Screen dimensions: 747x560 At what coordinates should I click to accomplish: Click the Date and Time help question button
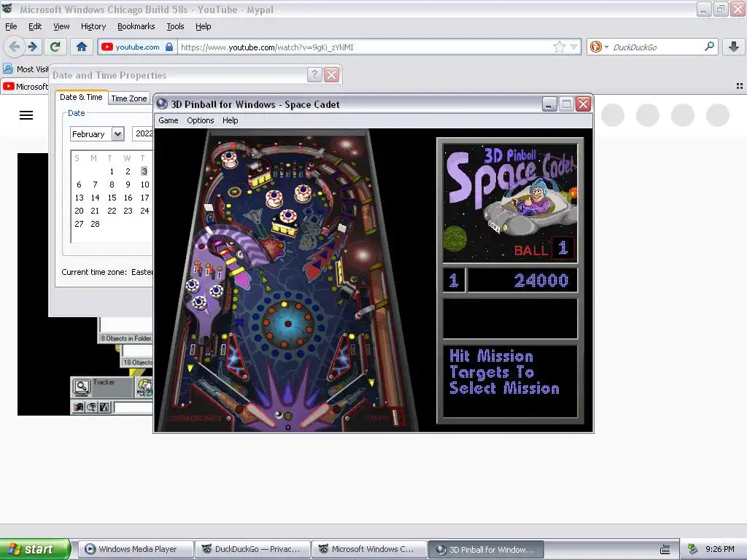pyautogui.click(x=314, y=75)
